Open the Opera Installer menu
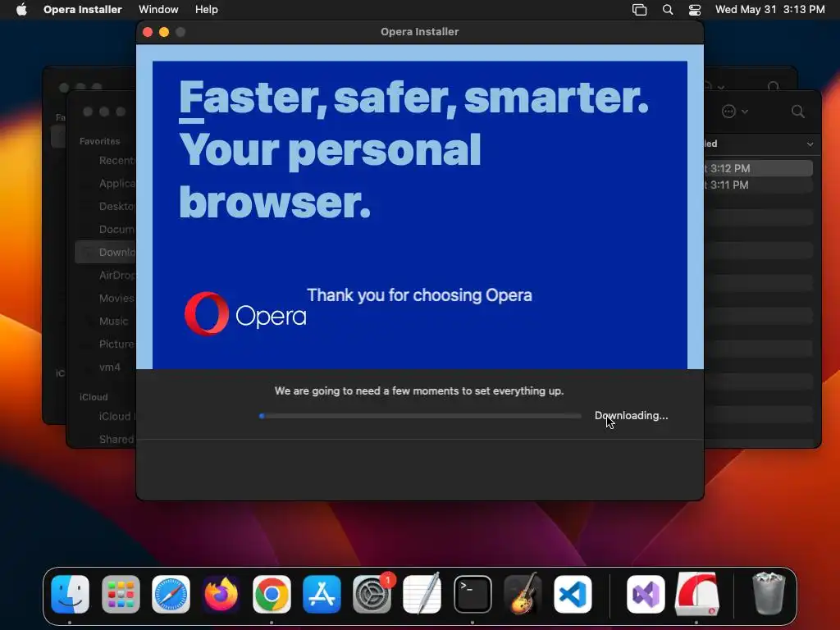840x630 pixels. point(83,10)
